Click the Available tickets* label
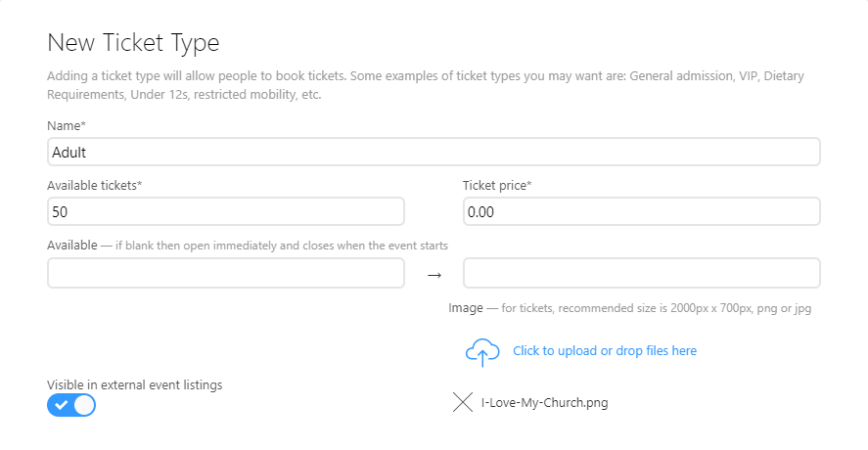Screen dimensions: 868x450 pos(95,186)
